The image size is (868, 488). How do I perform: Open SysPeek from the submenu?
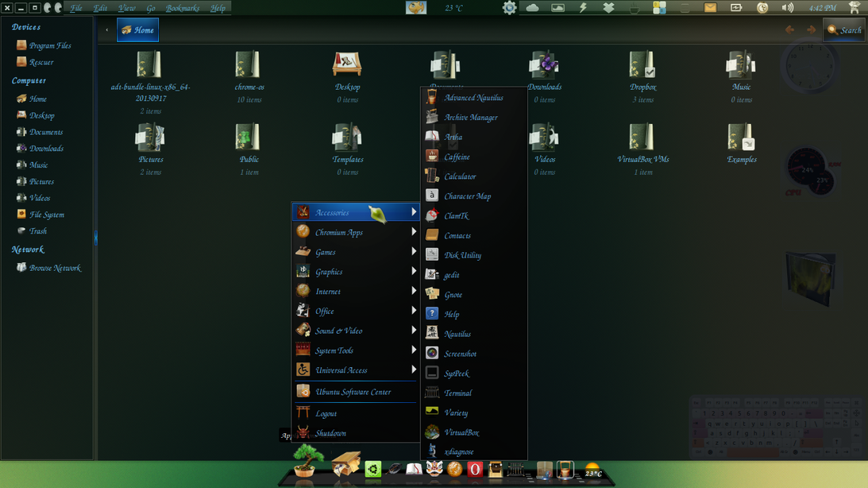pyautogui.click(x=474, y=374)
